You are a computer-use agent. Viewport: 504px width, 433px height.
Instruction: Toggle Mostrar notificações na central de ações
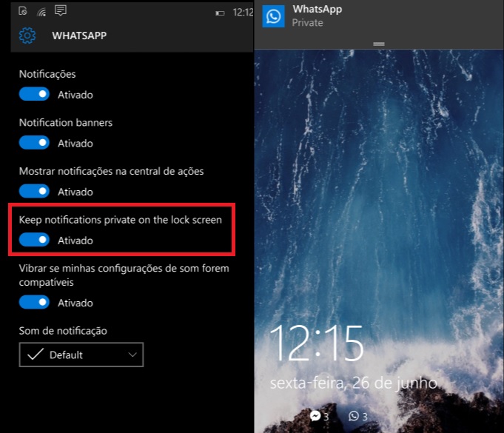pos(34,191)
